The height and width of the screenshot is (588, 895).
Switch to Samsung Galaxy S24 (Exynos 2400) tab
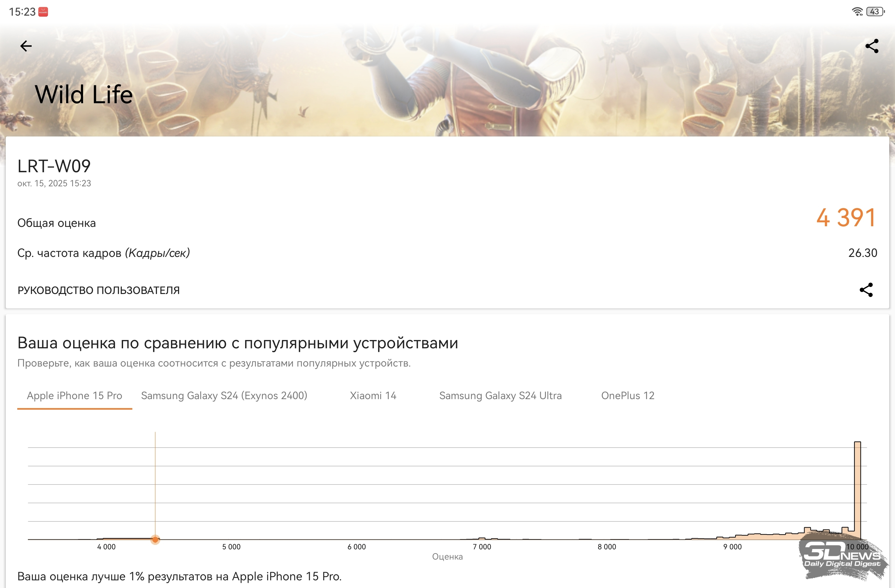tap(224, 396)
